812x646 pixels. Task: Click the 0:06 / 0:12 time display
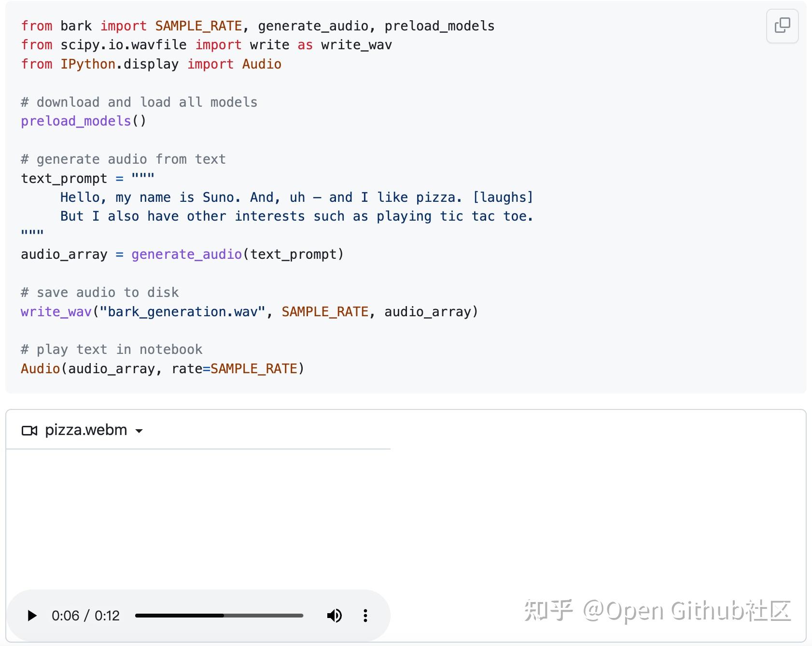85,616
